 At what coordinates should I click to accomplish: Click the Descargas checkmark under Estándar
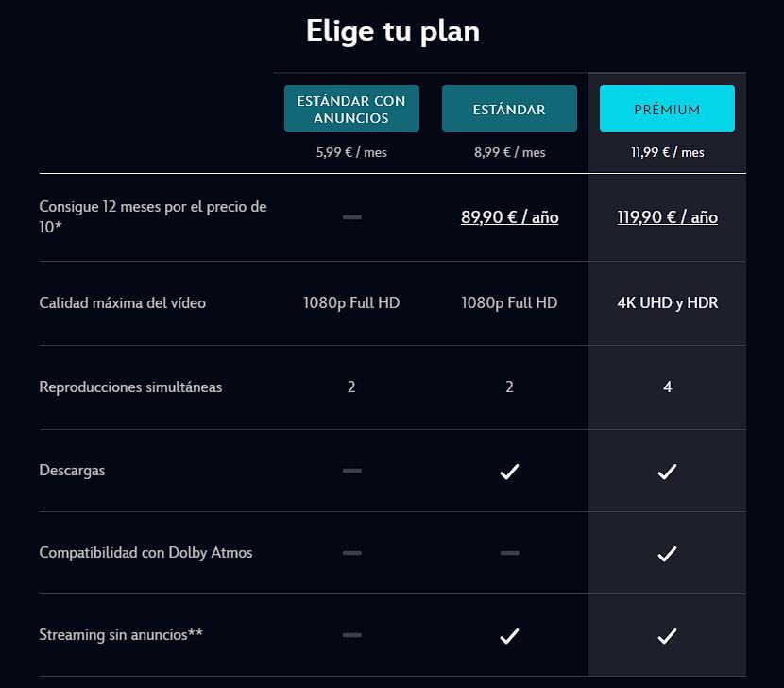509,472
